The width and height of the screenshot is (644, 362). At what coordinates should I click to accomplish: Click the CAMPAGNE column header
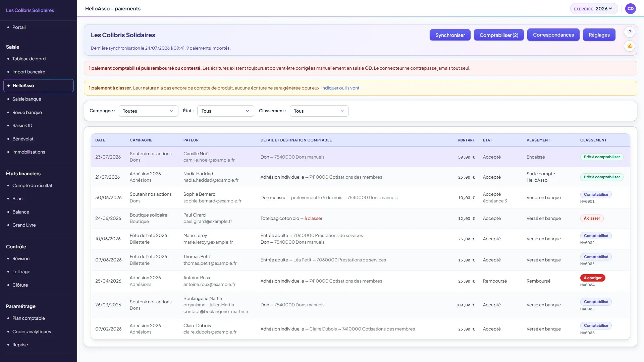tap(141, 140)
